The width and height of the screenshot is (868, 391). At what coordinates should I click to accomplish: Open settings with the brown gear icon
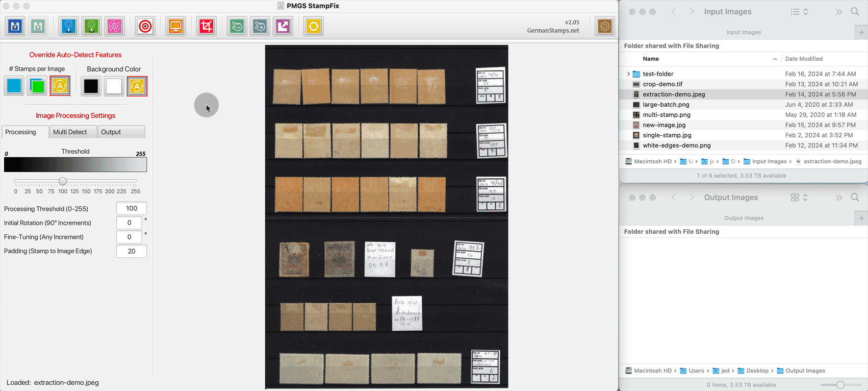605,26
